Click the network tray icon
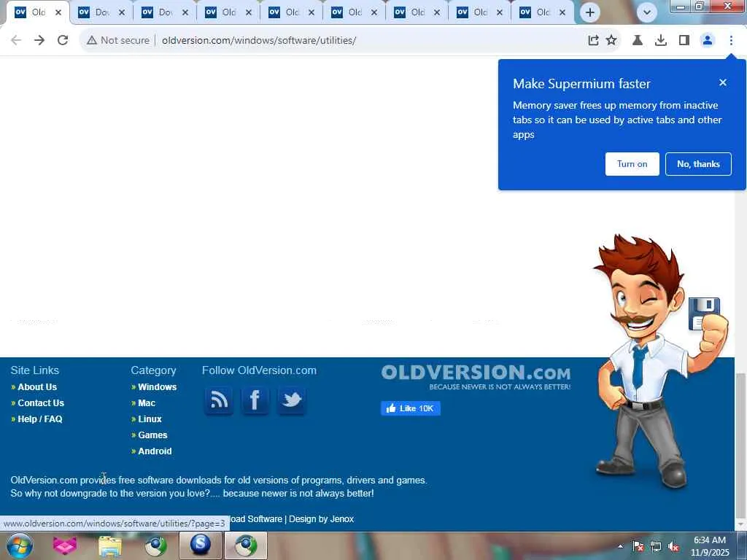The width and height of the screenshot is (747, 560). [656, 546]
